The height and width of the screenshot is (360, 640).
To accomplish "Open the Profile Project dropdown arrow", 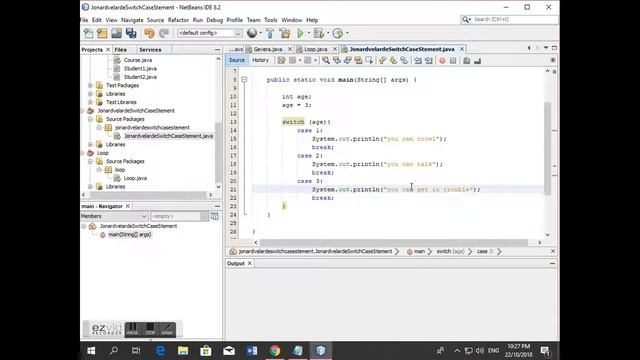I will 347,33.
